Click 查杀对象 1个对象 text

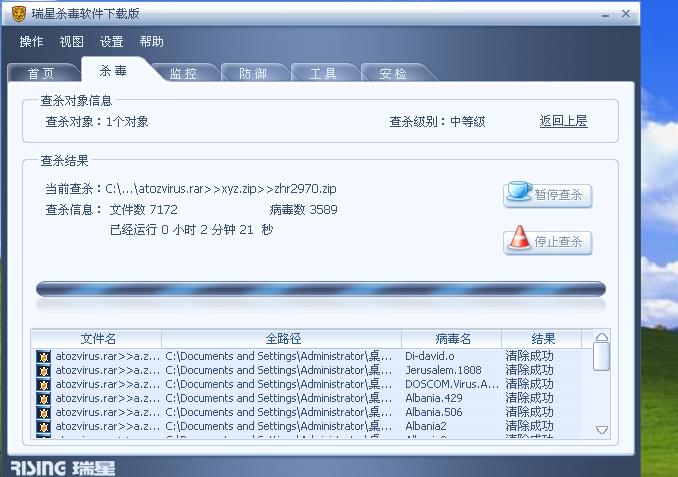click(x=97, y=122)
